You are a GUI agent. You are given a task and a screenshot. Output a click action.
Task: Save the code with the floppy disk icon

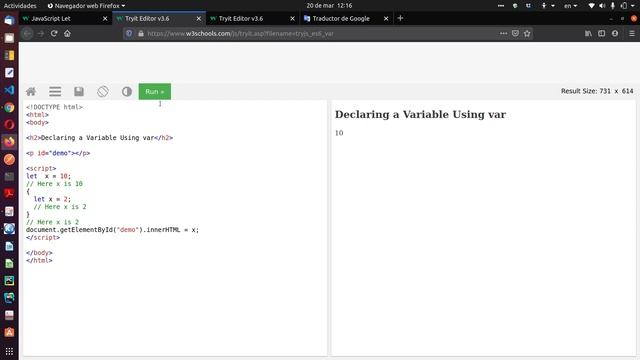pos(79,91)
